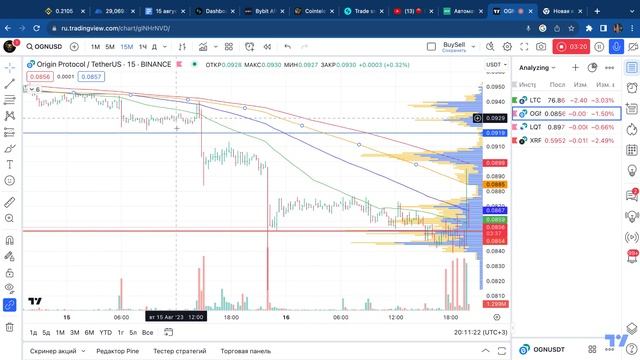
Task: Select the brush drawing tool
Action: 10,149
